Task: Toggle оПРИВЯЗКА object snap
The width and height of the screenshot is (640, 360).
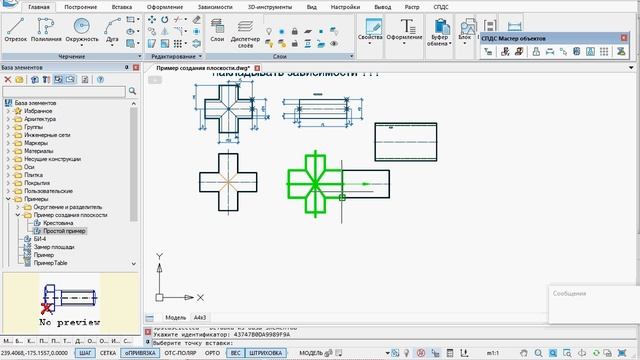Action: coord(140,353)
